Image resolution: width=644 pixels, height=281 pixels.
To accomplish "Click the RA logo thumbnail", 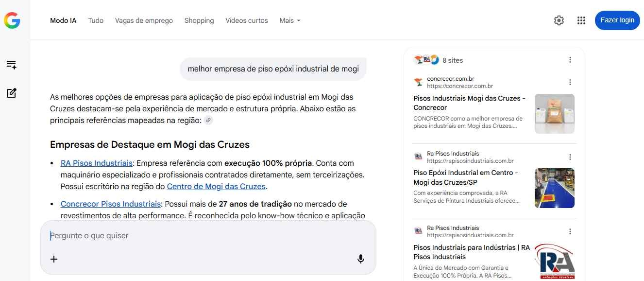I will 555,262.
